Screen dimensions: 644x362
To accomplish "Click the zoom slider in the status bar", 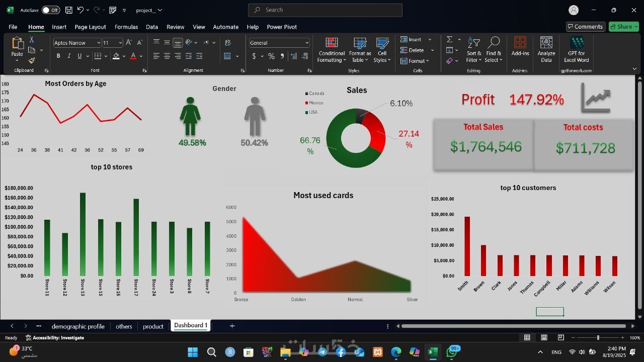I will [598, 338].
